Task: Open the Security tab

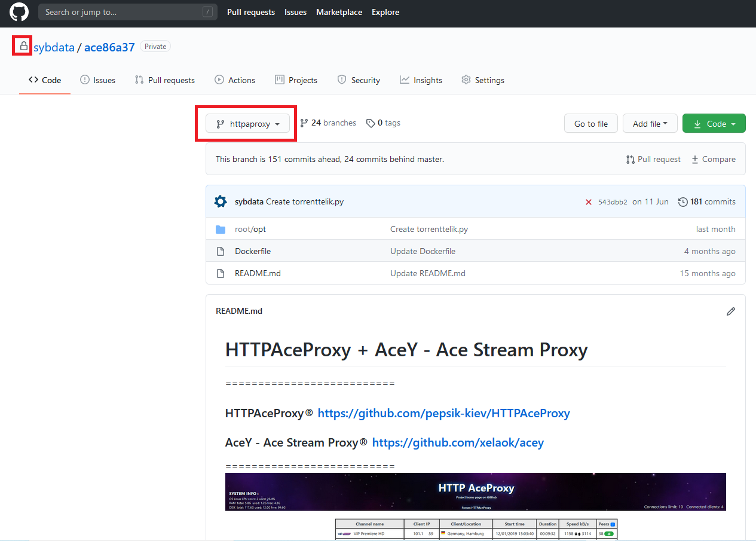Action: [x=359, y=80]
